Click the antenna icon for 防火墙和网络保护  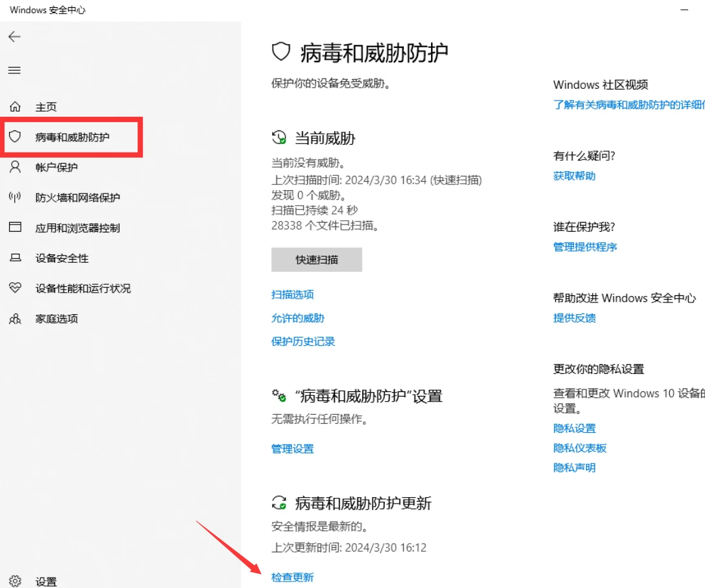(15, 197)
